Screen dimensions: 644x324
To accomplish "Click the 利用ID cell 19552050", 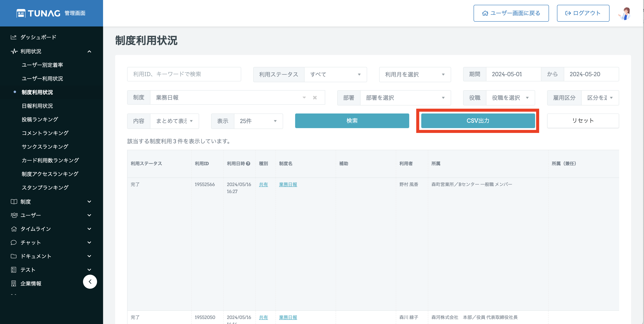I will (205, 317).
